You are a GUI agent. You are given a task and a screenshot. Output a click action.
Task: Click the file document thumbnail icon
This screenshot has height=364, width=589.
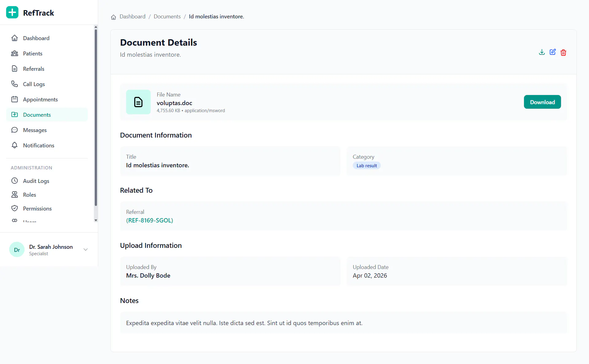(x=138, y=102)
